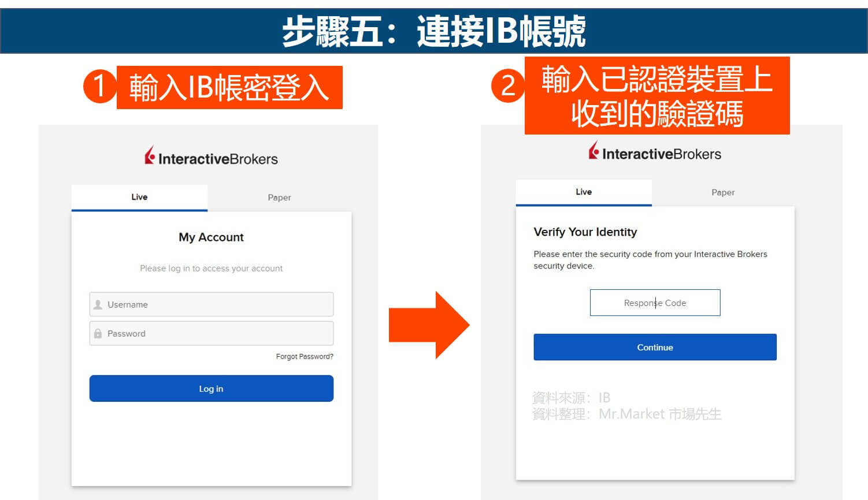Click the Interactive Brokers logo on verify panel
The height and width of the screenshot is (500, 868).
tap(655, 152)
